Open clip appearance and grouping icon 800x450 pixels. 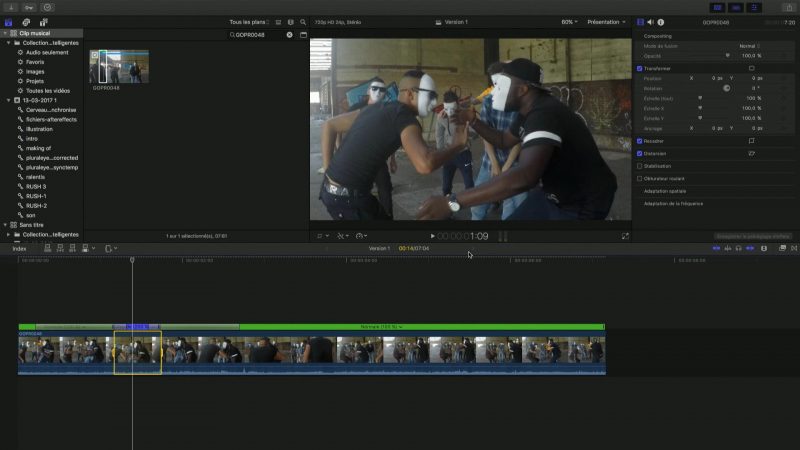pyautogui.click(x=291, y=22)
